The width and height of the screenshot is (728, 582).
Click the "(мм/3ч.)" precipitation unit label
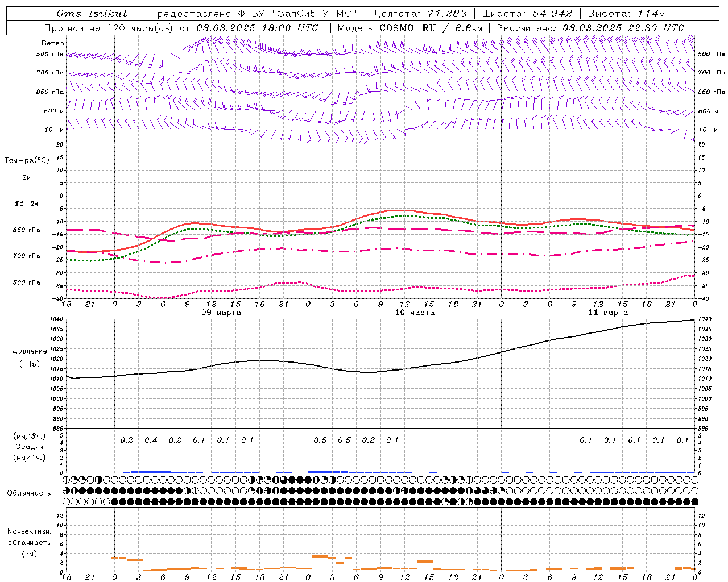pos(30,436)
